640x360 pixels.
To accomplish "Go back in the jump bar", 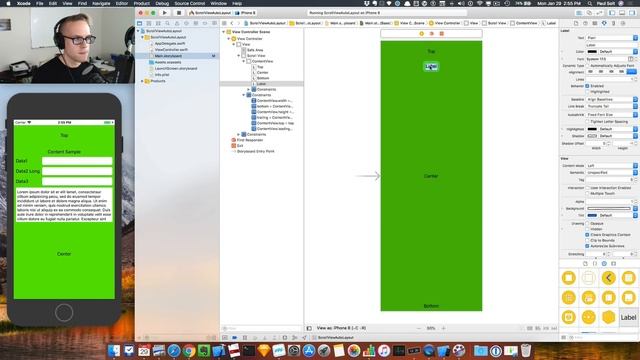I will click(x=232, y=23).
